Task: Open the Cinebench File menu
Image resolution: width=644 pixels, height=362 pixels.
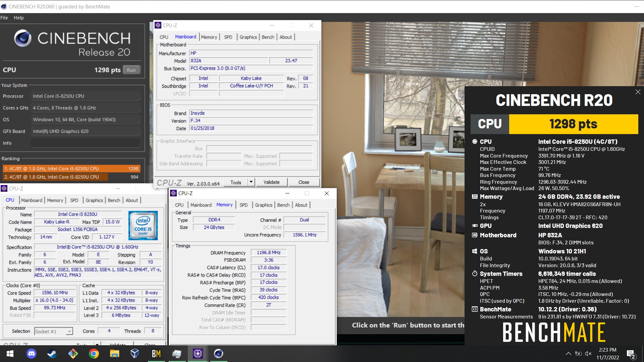Action: click(x=4, y=18)
